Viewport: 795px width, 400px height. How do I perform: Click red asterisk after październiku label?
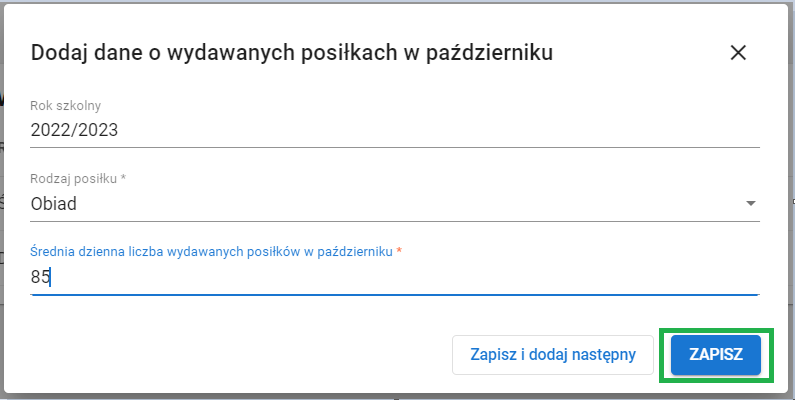[399, 251]
